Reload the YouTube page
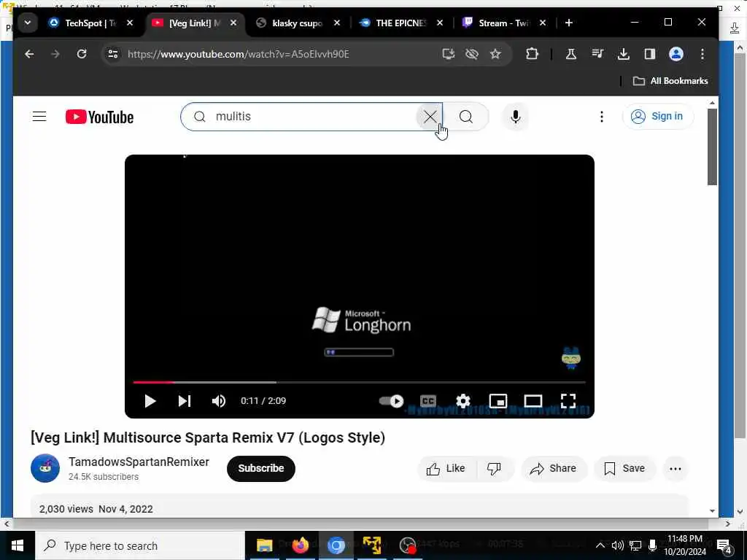 [x=82, y=54]
